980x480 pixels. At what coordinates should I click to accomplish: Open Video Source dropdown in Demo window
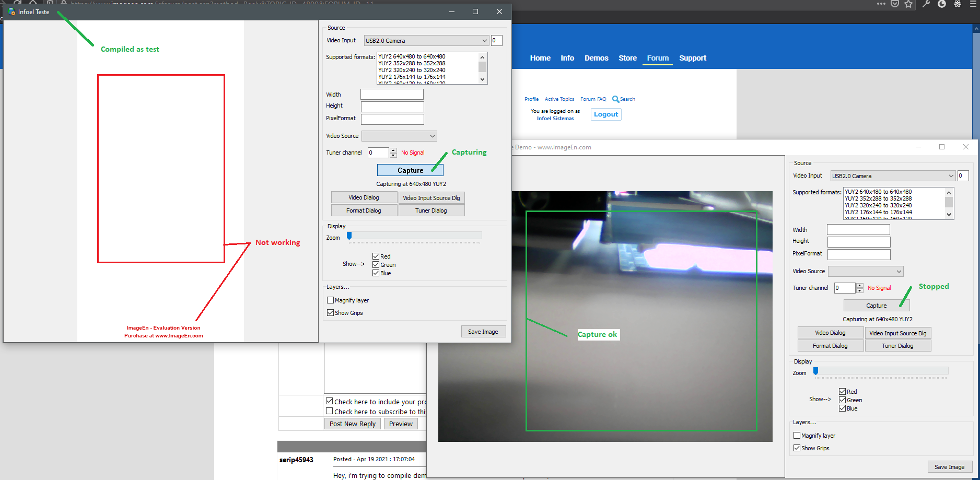(866, 271)
